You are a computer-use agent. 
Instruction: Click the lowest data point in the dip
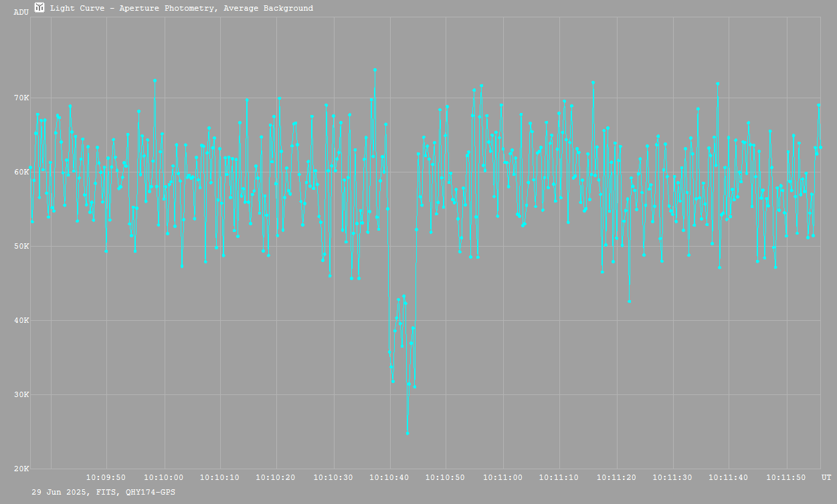[407, 433]
